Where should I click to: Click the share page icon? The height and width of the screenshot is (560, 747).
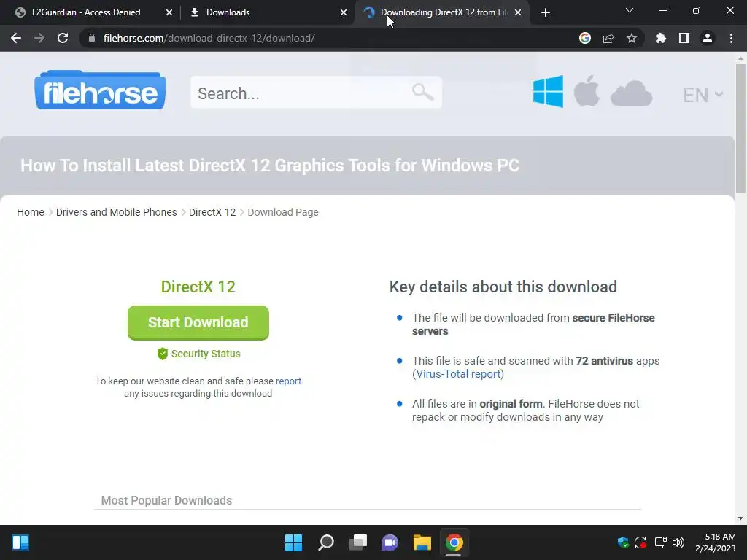coord(608,38)
